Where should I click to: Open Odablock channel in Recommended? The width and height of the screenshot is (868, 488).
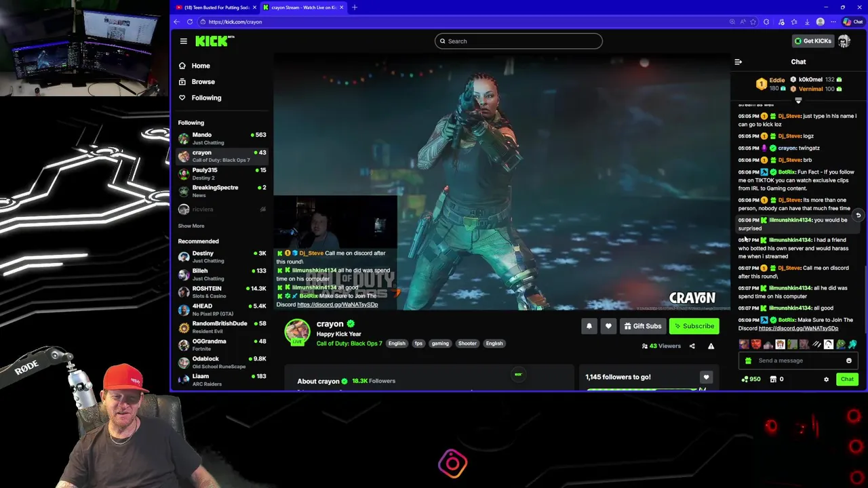point(222,362)
